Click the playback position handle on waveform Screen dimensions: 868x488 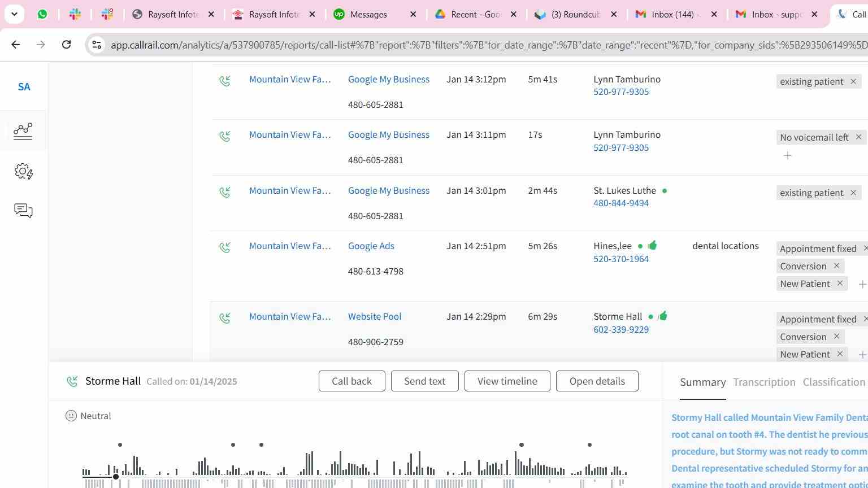tap(116, 477)
